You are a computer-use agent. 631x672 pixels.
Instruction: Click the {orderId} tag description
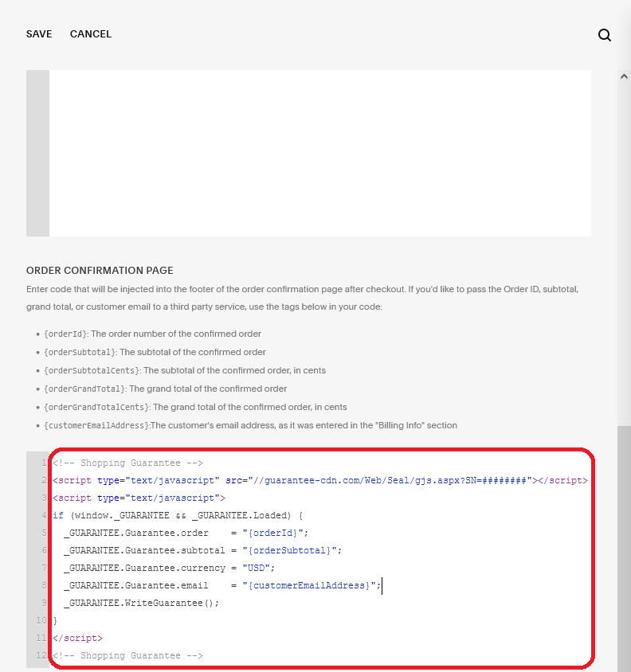[x=152, y=334]
